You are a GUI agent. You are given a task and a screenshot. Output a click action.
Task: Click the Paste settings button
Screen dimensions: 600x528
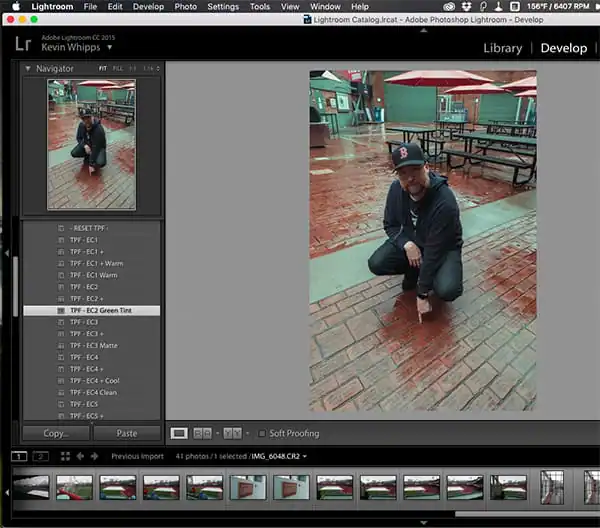tap(127, 433)
